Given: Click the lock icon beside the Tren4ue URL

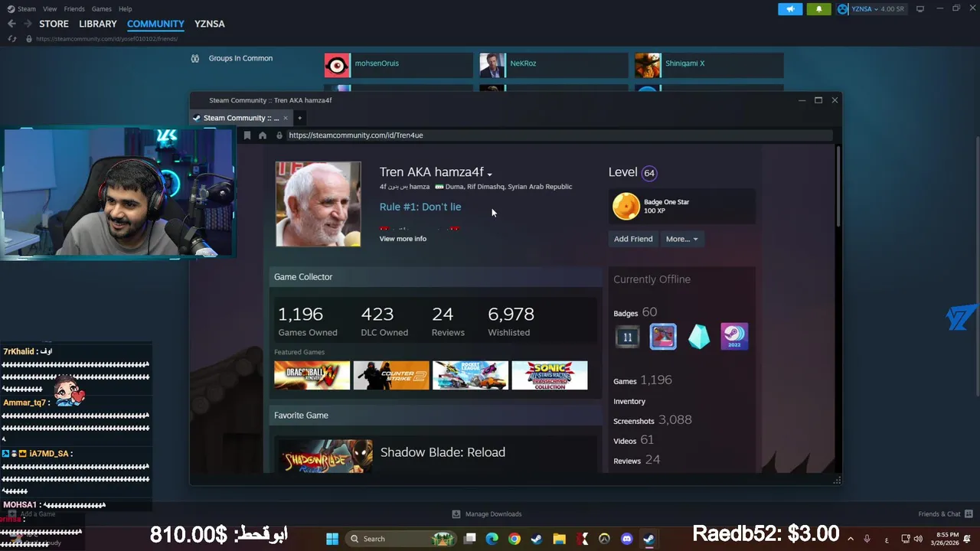Looking at the screenshot, I should point(279,135).
